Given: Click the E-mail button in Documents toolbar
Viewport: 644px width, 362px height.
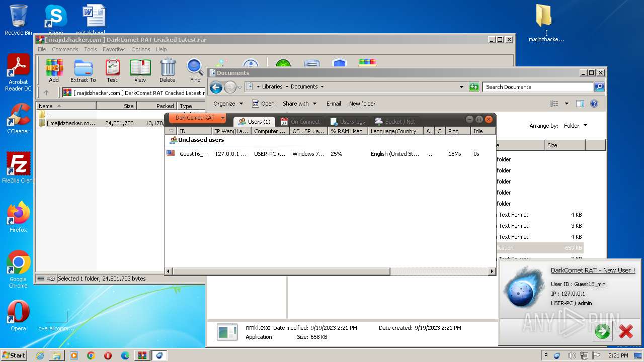Looking at the screenshot, I should click(x=334, y=104).
